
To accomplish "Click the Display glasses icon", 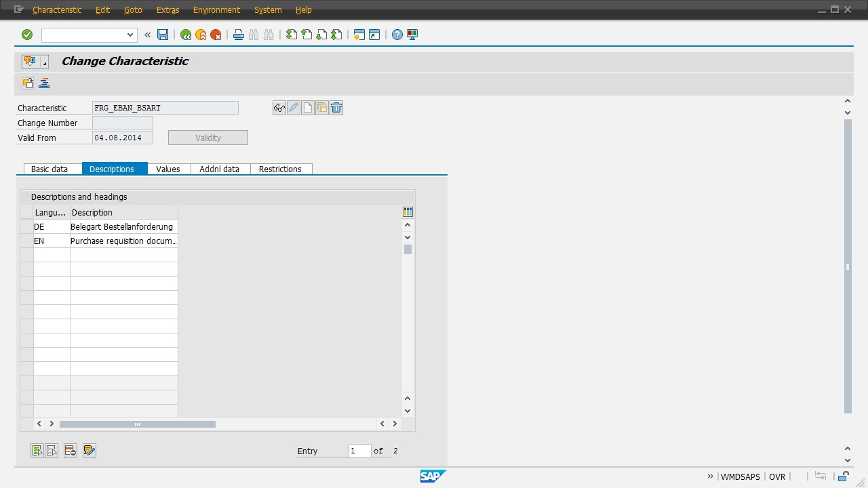I will [x=279, y=108].
